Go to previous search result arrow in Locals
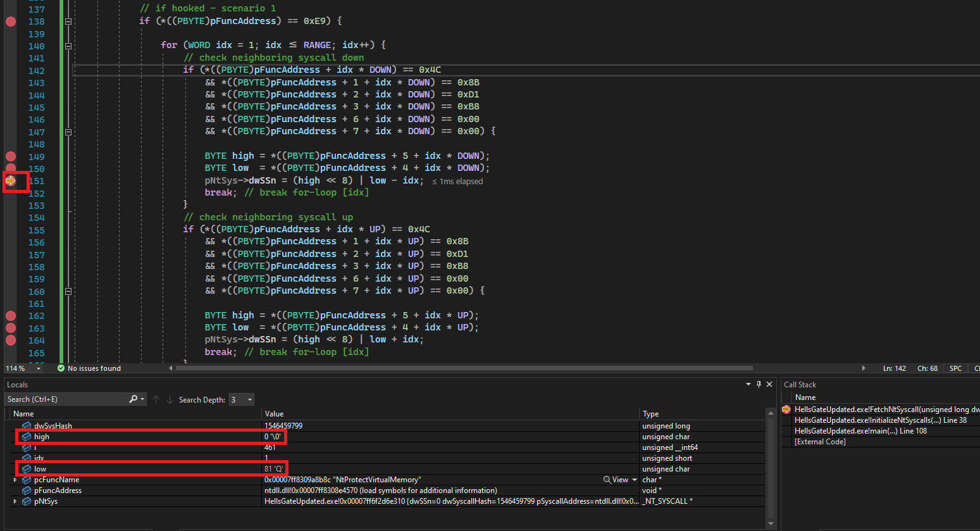This screenshot has width=980, height=531. [x=156, y=399]
